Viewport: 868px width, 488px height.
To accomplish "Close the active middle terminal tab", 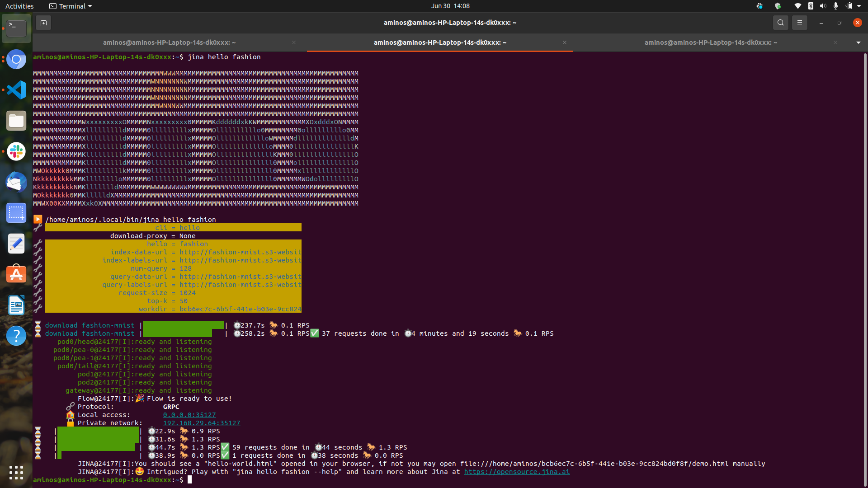I will (564, 42).
